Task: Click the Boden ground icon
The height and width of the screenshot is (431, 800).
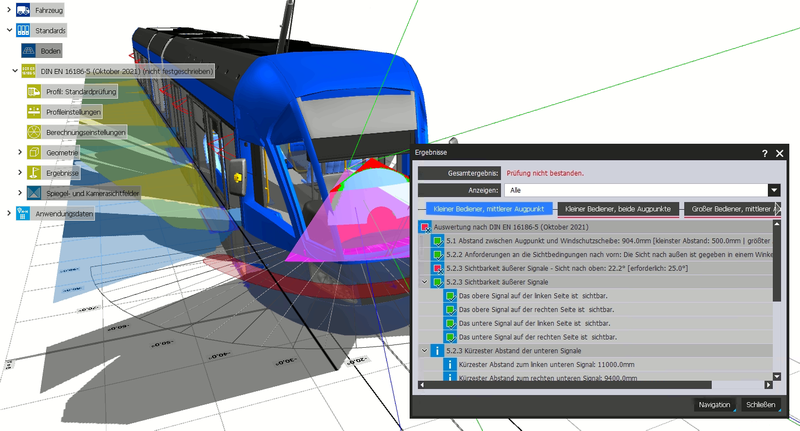Action: 29,50
